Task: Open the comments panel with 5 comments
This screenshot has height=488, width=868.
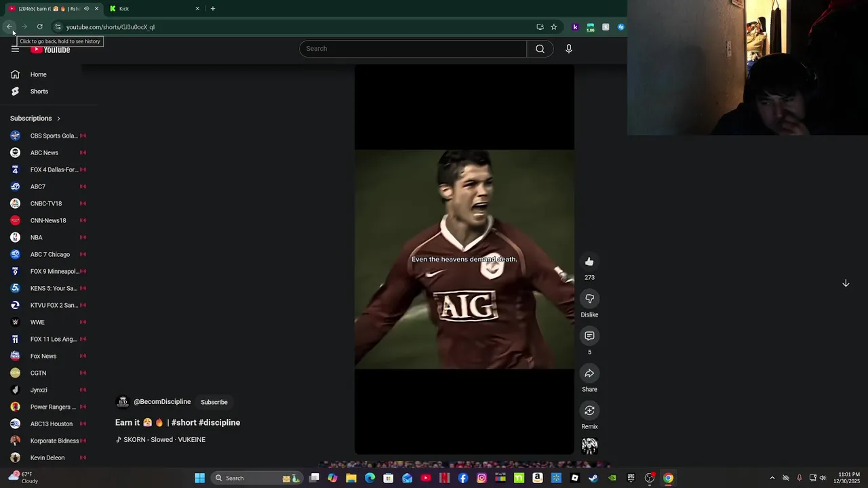Action: 589,336
